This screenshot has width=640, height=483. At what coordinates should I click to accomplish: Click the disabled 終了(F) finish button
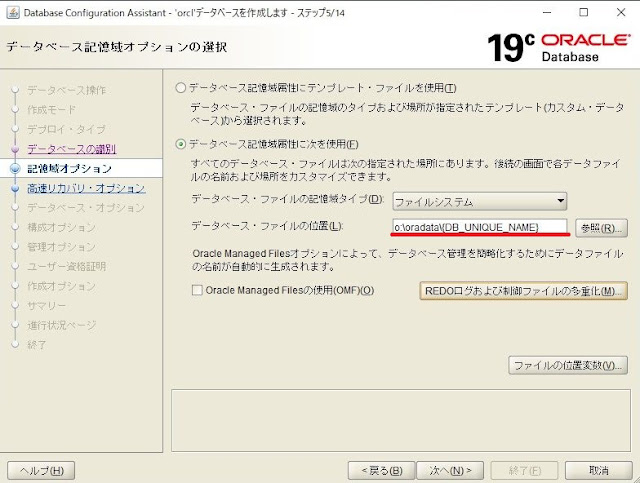pos(524,471)
